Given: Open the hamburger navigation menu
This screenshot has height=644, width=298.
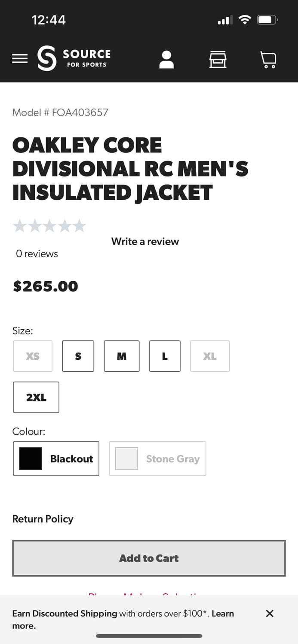Looking at the screenshot, I should point(20,59).
